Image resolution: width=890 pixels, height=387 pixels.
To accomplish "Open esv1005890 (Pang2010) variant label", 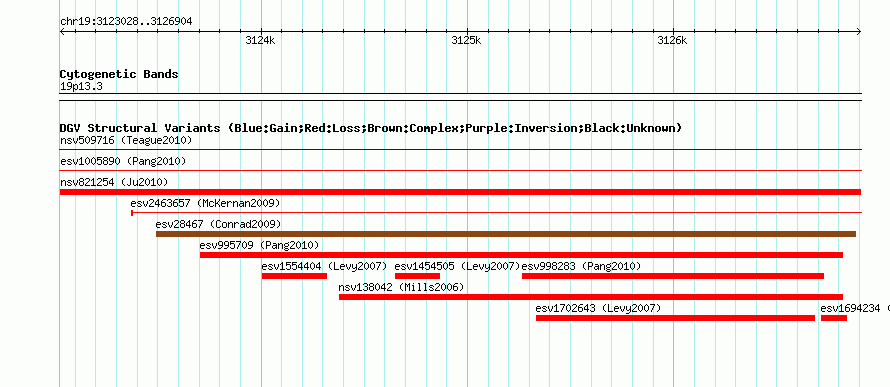I will point(123,161).
